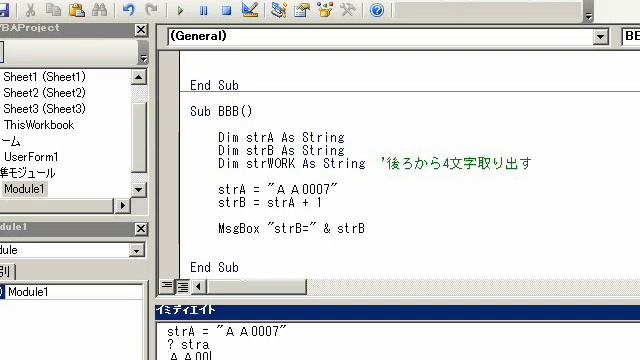This screenshot has height=360, width=640.
Task: Click the code window scroll left arrow
Action: (198, 287)
